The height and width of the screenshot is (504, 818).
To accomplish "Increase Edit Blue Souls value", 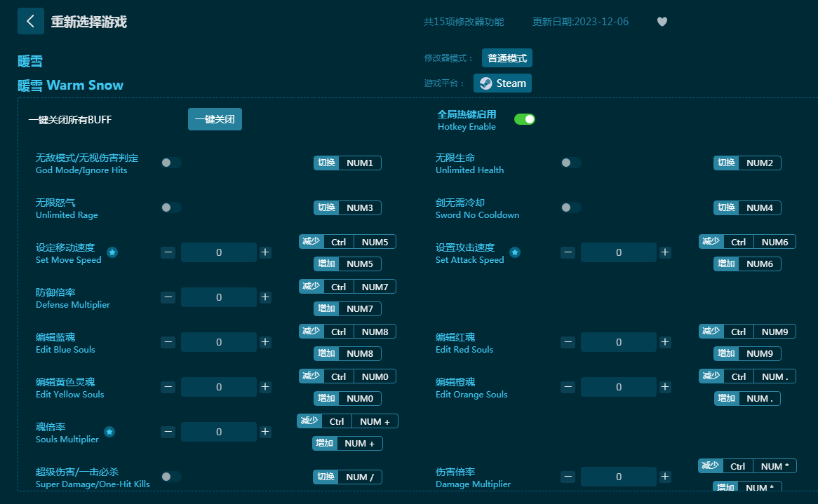I will [265, 342].
